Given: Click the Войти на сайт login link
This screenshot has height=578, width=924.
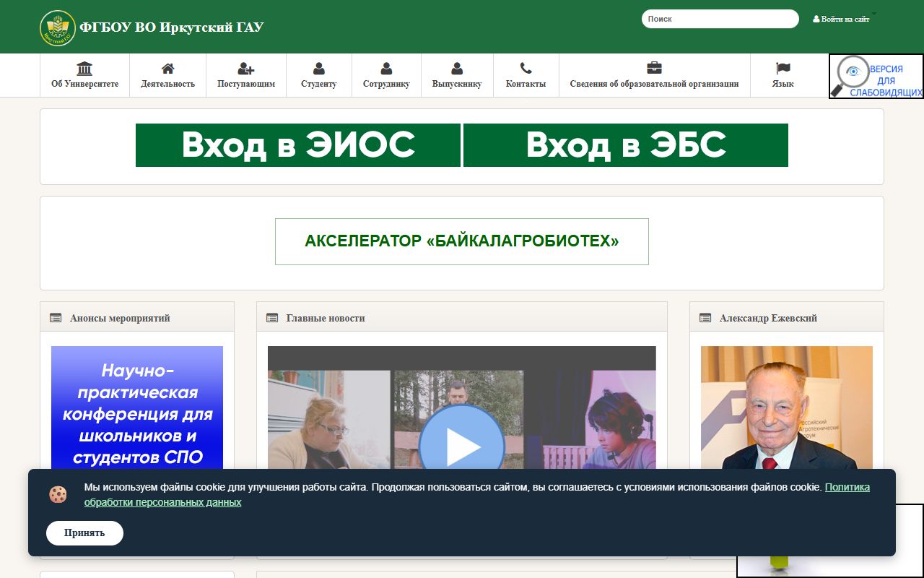Looking at the screenshot, I should coord(841,19).
